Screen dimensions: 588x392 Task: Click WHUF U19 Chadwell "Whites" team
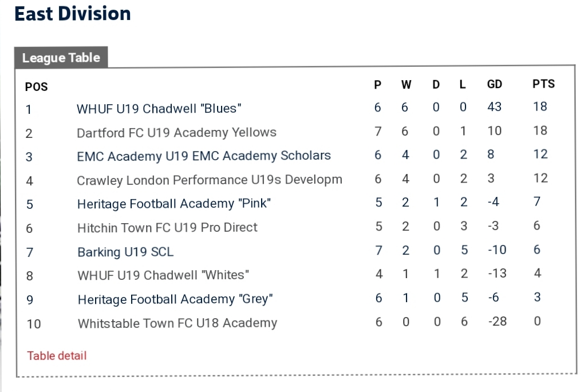[163, 275]
